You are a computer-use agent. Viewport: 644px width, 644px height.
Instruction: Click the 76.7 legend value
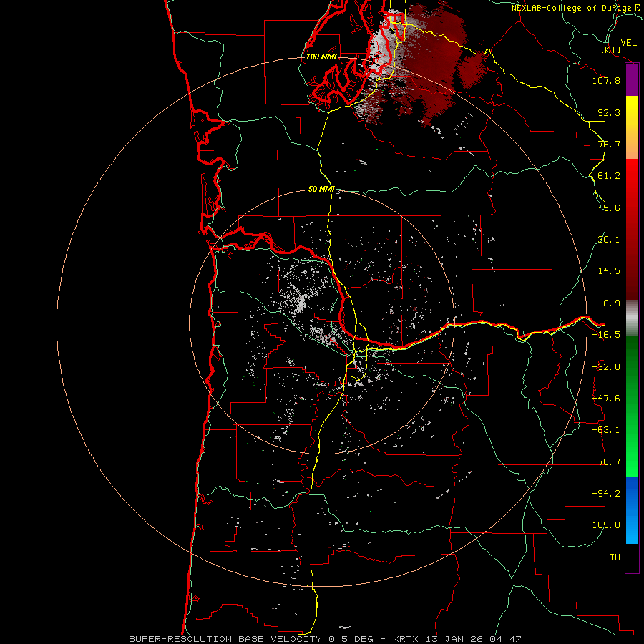pos(609,144)
